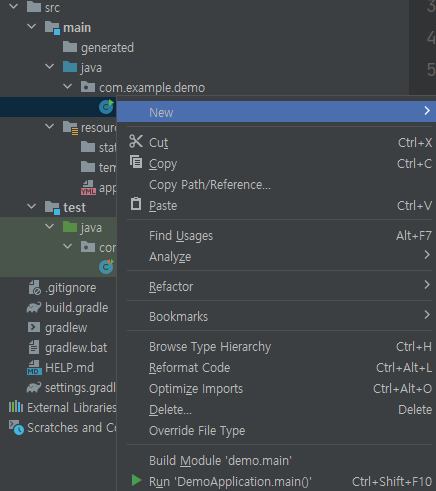Viewport: 436px width, 491px height.
Task: Click the src folder icon
Action: pos(34,7)
